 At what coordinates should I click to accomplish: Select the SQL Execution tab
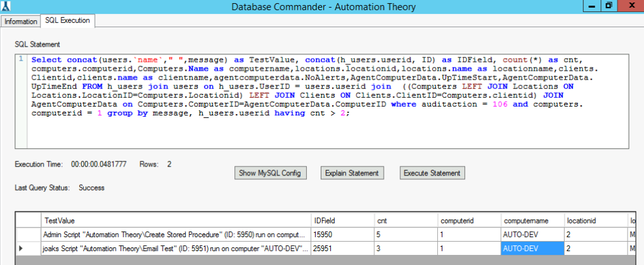point(67,21)
